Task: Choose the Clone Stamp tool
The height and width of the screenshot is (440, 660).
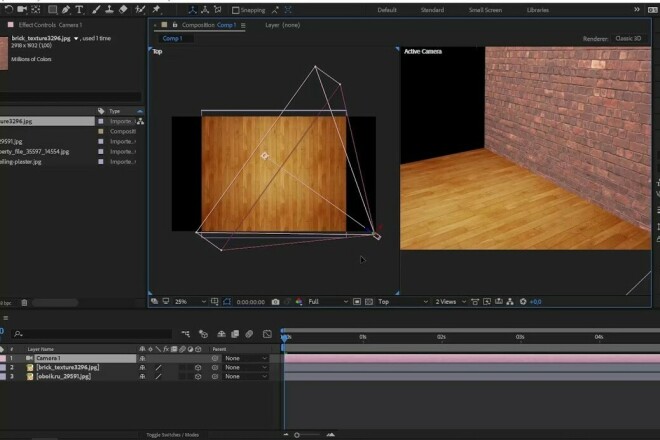Action: 108,10
